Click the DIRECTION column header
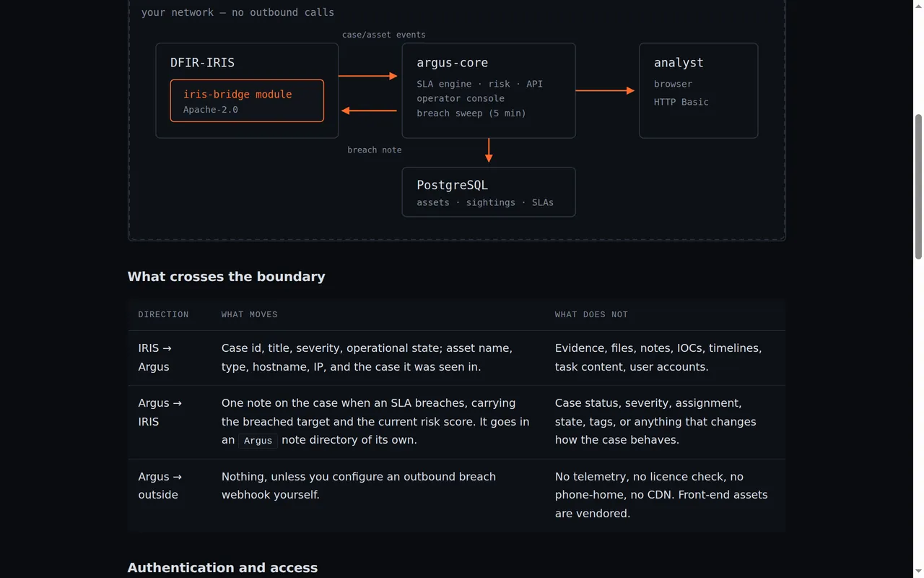The width and height of the screenshot is (924, 578). [x=163, y=314]
